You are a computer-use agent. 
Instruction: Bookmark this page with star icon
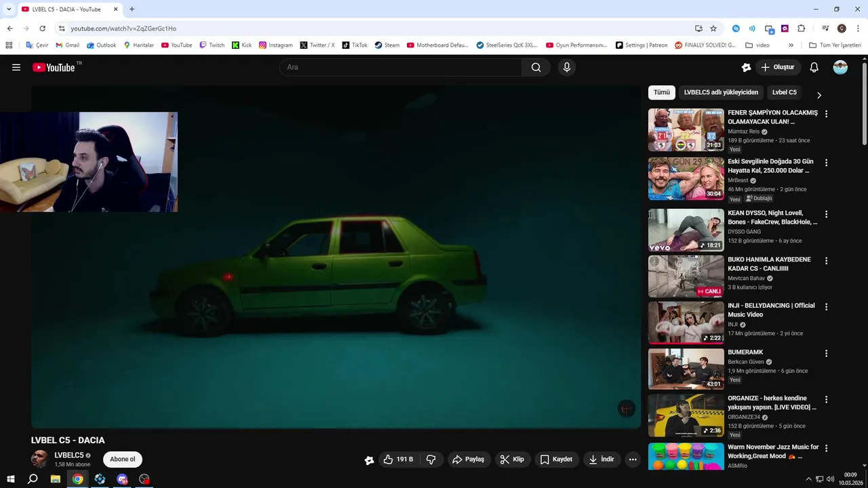[713, 28]
